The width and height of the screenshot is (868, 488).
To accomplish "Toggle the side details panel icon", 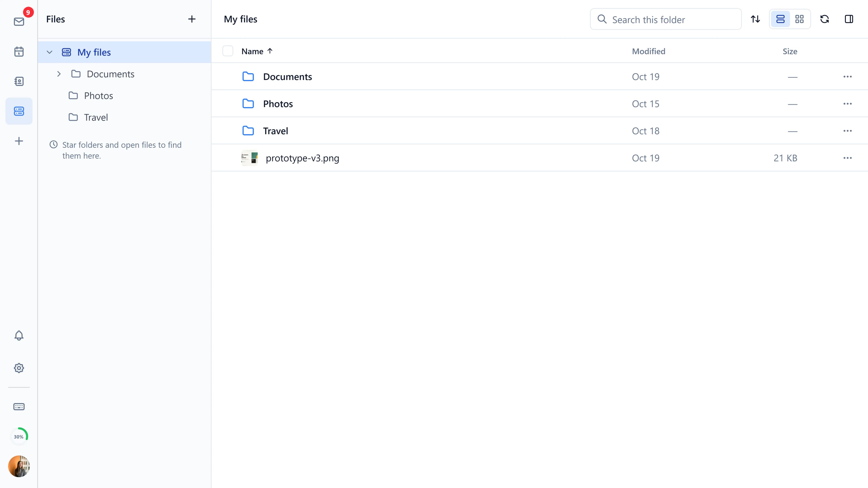I will pyautogui.click(x=849, y=19).
